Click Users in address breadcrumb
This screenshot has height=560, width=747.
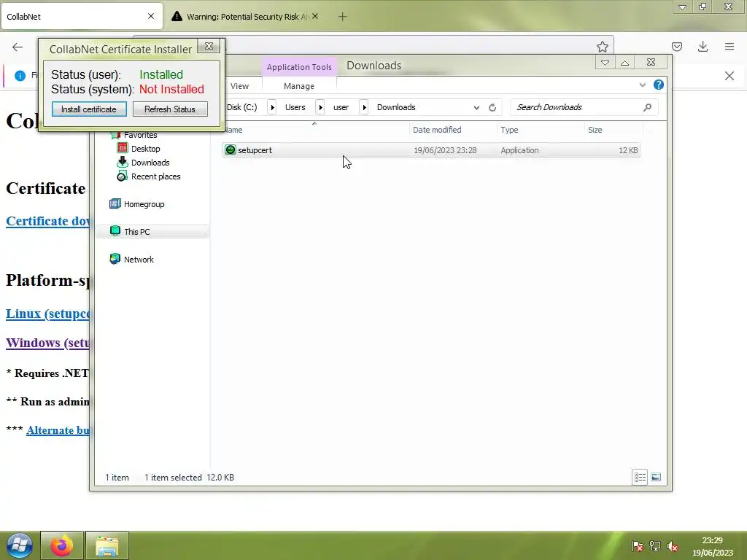click(295, 107)
